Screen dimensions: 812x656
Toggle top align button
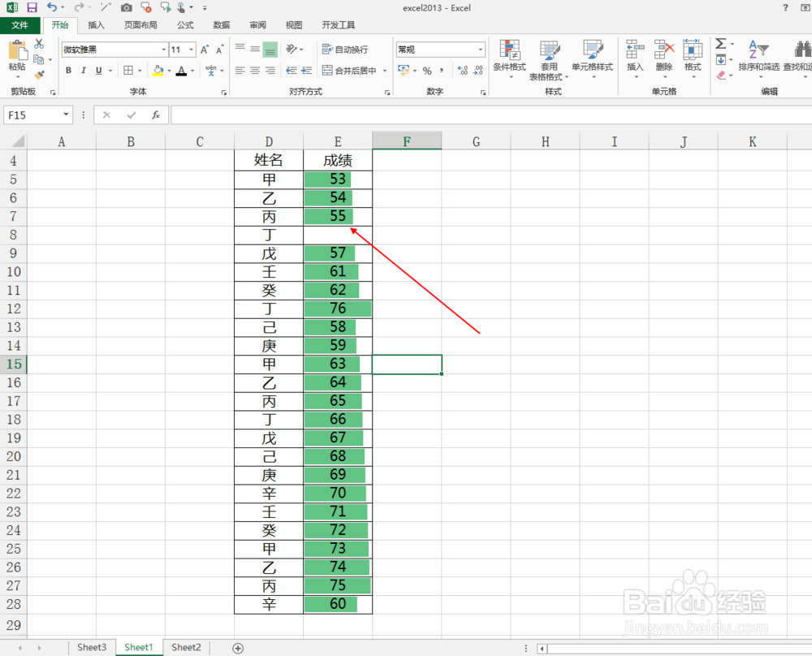coord(240,49)
